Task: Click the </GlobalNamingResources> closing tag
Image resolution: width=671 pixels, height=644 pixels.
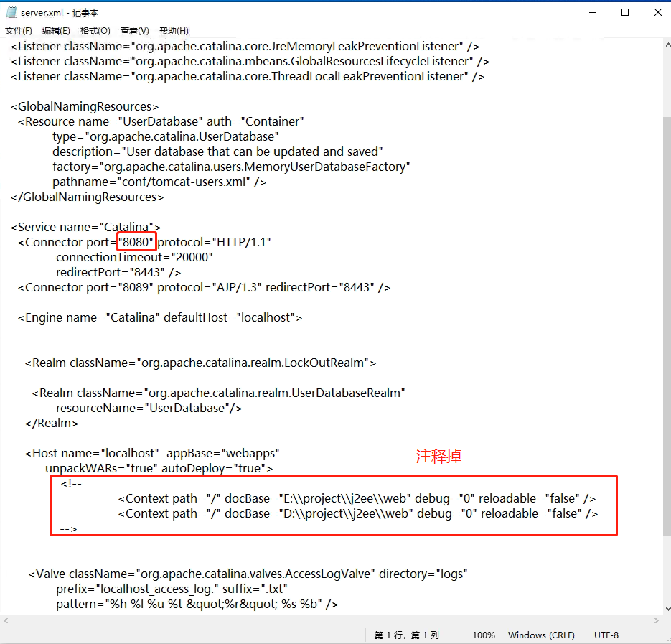Action: coord(88,197)
